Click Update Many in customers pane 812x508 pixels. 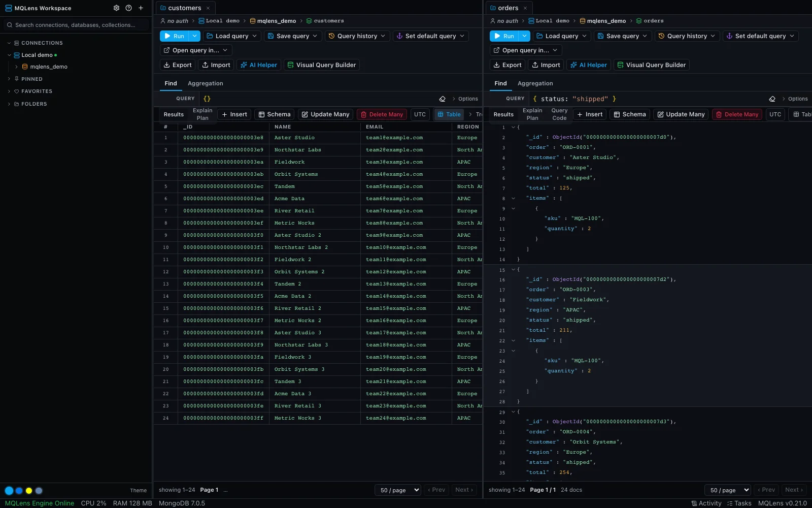click(x=326, y=114)
